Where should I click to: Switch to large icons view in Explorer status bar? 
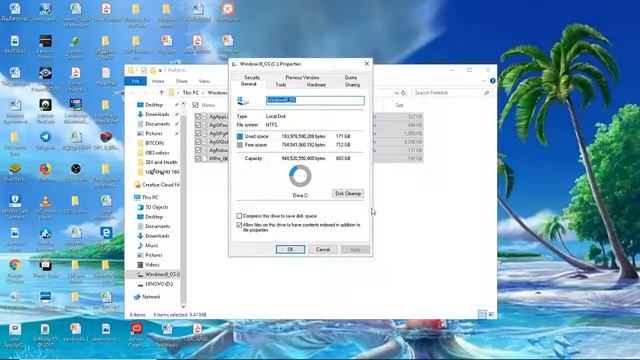pos(491,314)
